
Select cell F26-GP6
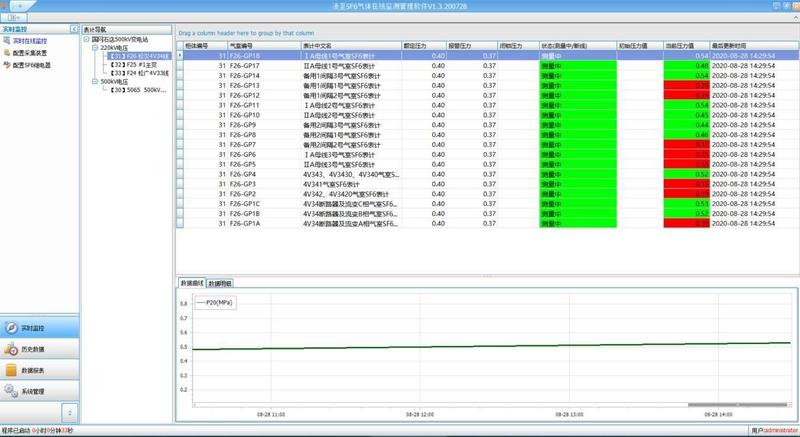point(264,155)
